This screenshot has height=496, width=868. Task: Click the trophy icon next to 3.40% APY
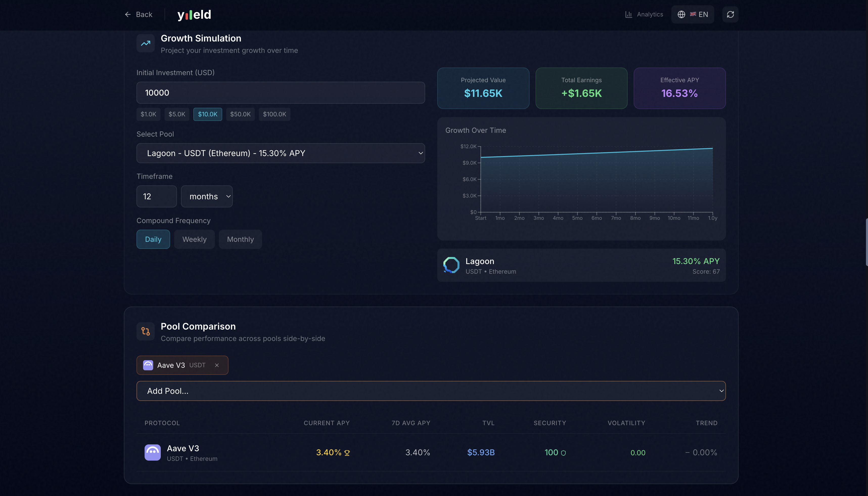346,453
